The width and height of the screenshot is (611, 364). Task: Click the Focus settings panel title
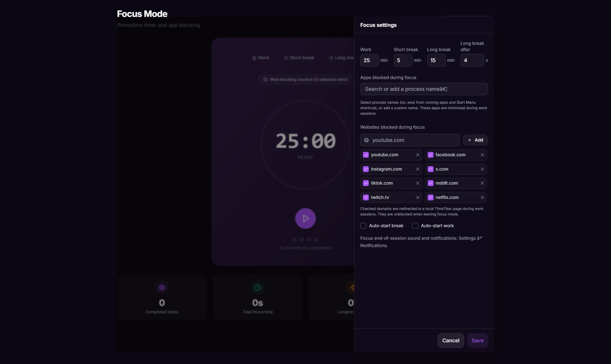point(378,25)
